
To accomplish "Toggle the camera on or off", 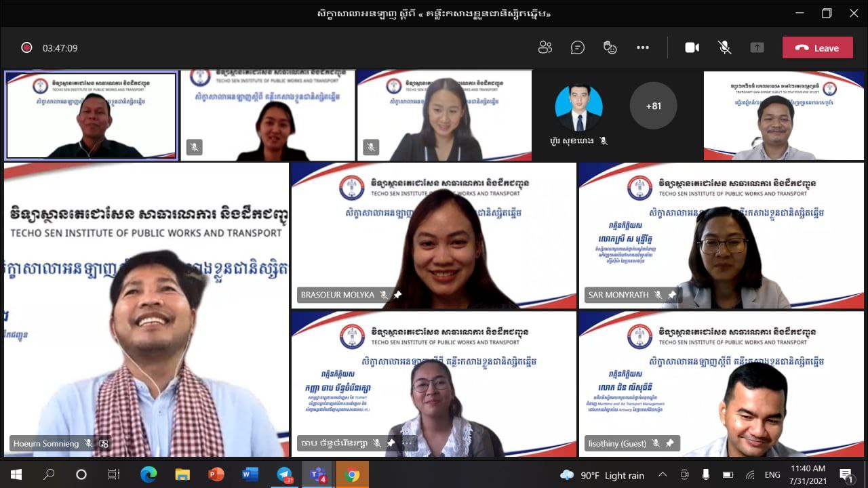I will (x=692, y=47).
